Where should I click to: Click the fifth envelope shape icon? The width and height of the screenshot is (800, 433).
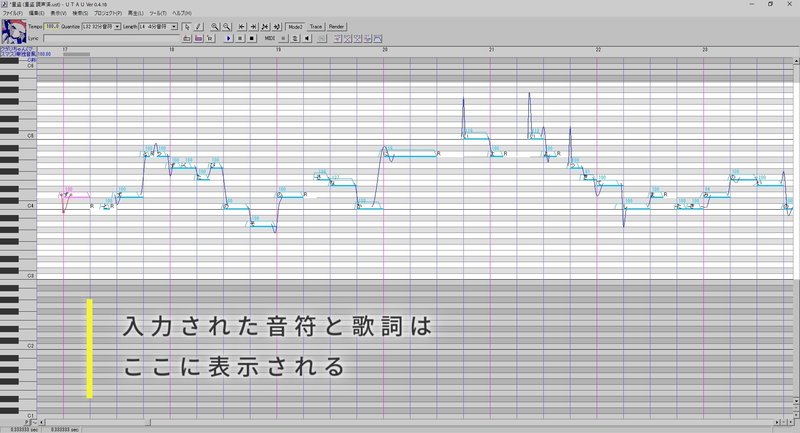378,39
